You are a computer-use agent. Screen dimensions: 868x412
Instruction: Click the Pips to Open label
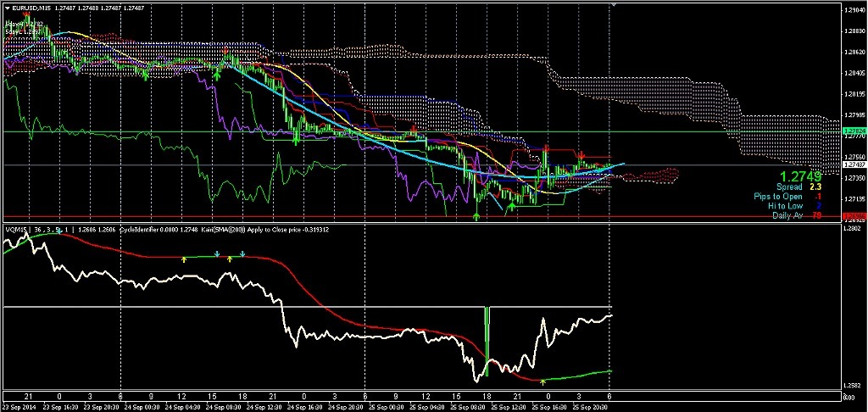778,197
